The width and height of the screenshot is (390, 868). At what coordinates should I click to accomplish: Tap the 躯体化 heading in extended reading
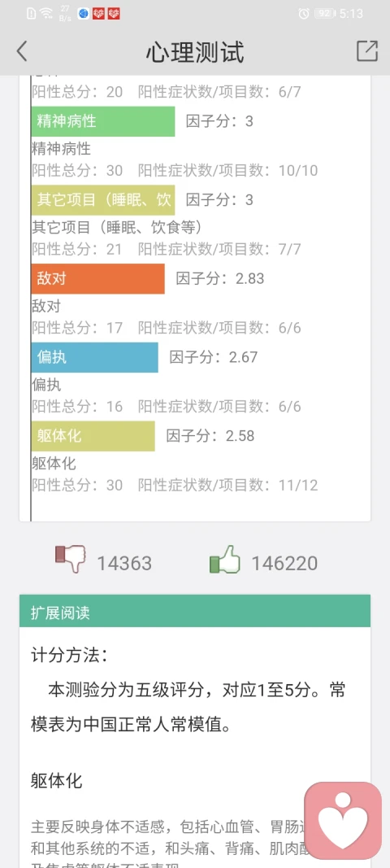coord(56,781)
